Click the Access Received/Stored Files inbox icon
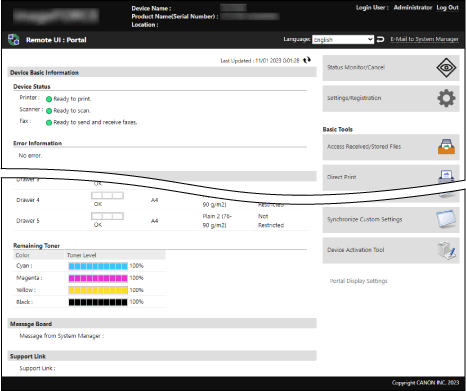This screenshot has width=466, height=391. click(446, 147)
